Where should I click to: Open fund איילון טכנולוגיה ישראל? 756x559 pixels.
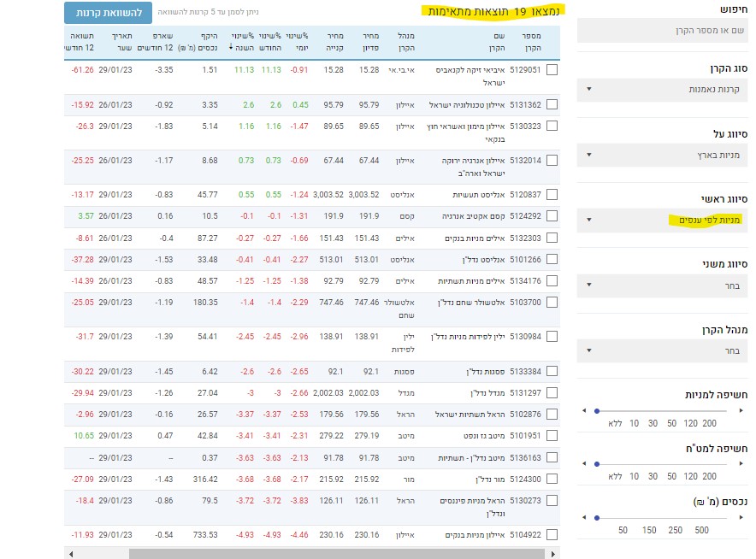pos(467,105)
